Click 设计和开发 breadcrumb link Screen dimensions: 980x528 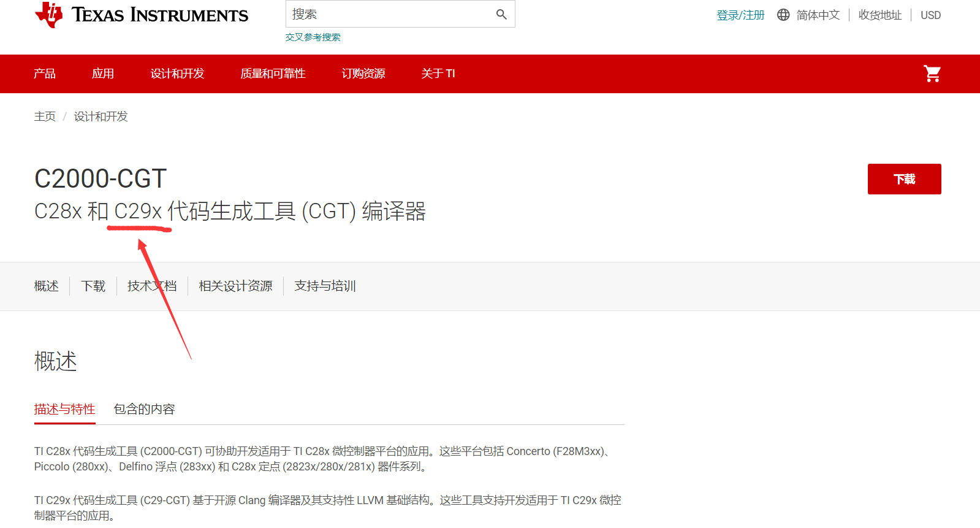point(101,117)
